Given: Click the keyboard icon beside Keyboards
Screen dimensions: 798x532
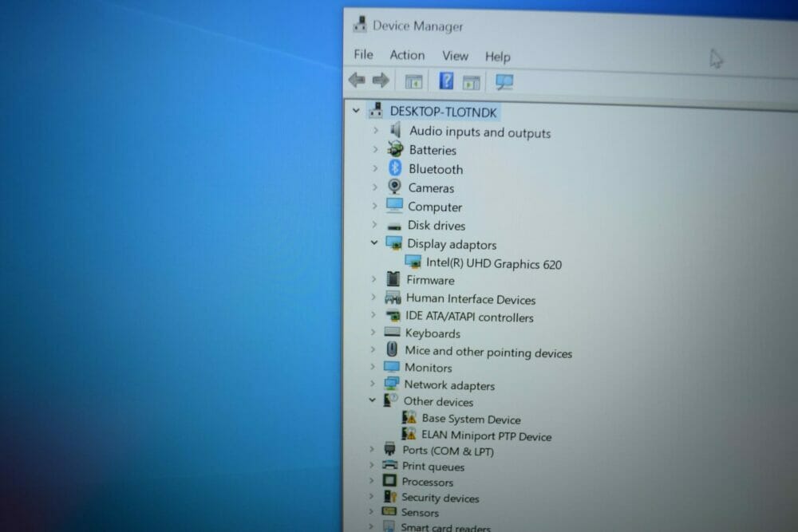Looking at the screenshot, I should [392, 332].
